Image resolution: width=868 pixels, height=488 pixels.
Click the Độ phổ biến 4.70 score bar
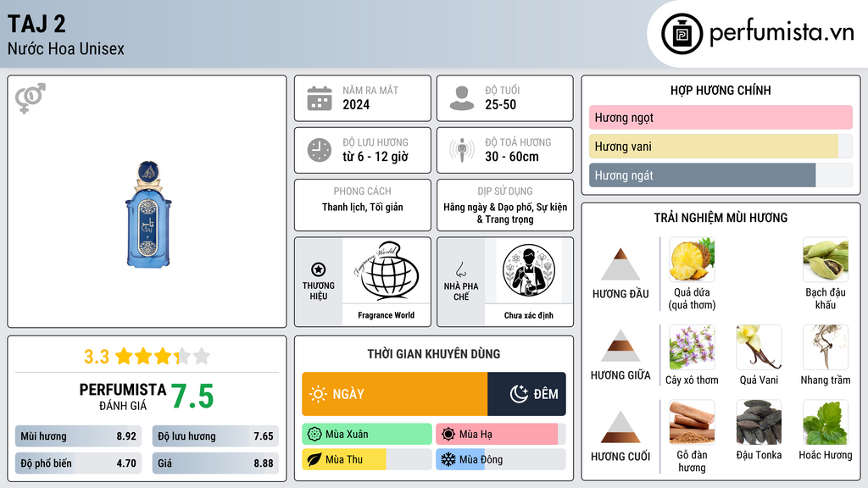(79, 463)
